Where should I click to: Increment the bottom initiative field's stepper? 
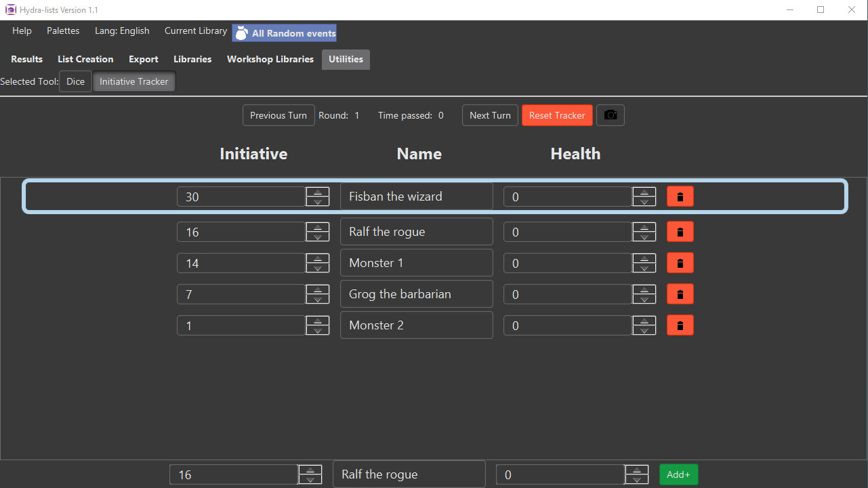pos(310,470)
